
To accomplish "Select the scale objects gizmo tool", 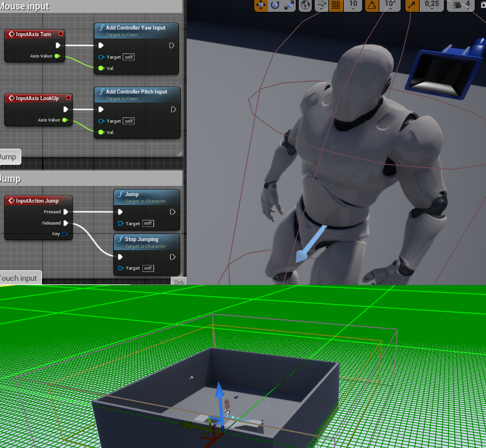I will pyautogui.click(x=289, y=5).
